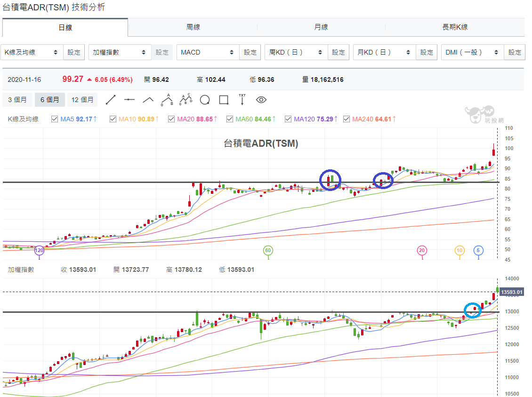Click the high price 102.44
Image resolution: width=532 pixels, height=397 pixels.
(x=215, y=79)
